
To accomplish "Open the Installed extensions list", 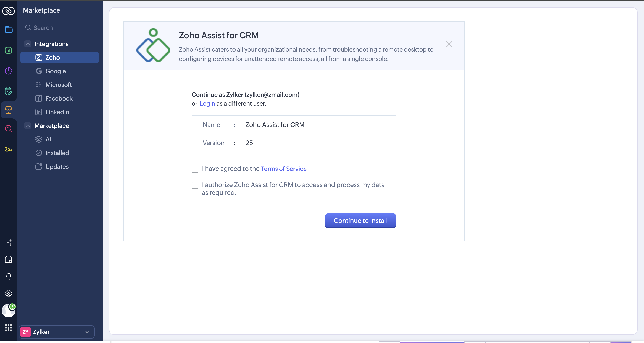I will pyautogui.click(x=57, y=153).
